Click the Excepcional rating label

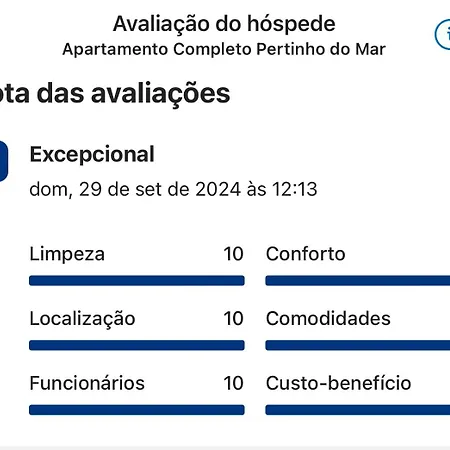click(92, 154)
